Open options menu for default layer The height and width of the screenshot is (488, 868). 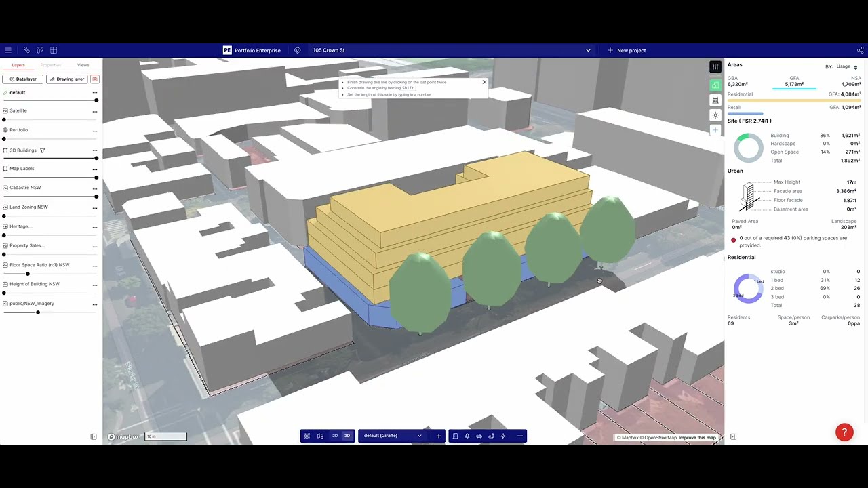95,93
